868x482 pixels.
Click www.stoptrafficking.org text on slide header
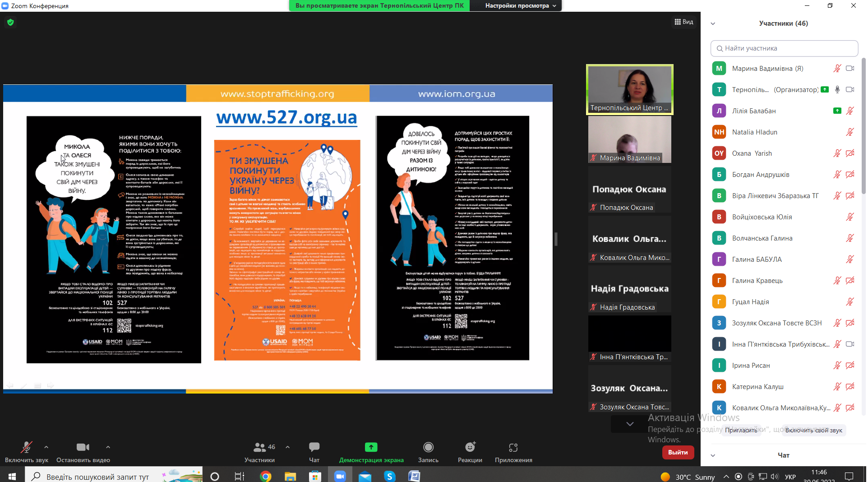[x=277, y=94]
